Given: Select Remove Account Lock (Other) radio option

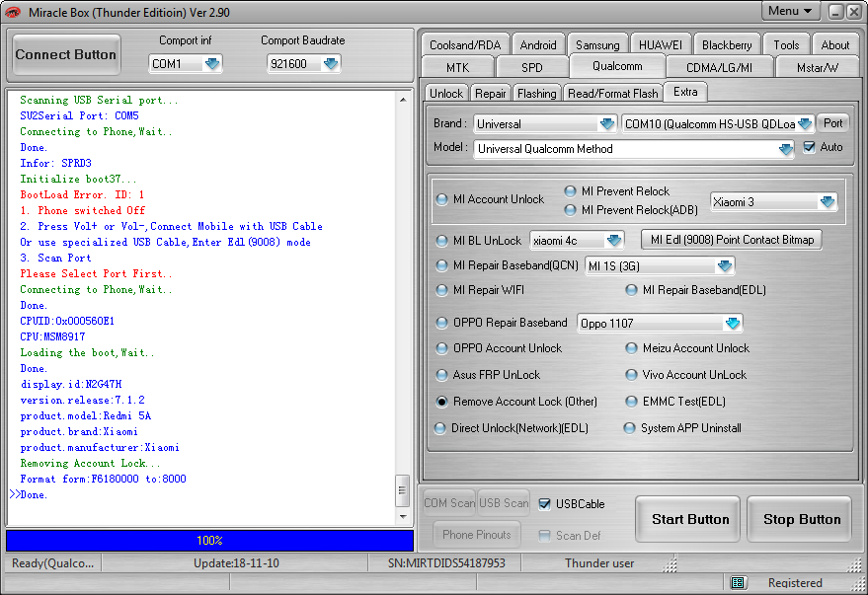Looking at the screenshot, I should 441,402.
